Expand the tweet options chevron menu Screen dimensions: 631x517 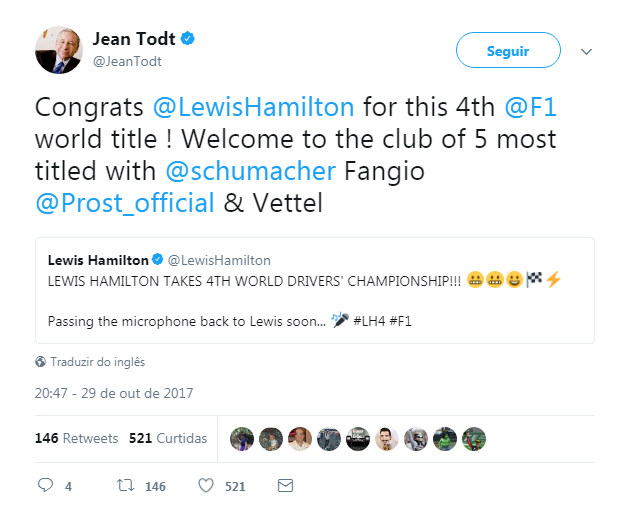(x=587, y=51)
